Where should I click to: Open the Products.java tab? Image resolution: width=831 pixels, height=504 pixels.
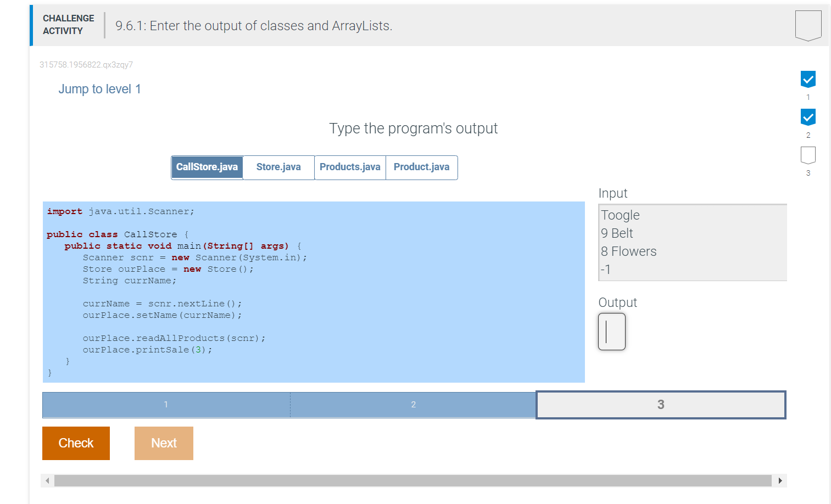350,167
